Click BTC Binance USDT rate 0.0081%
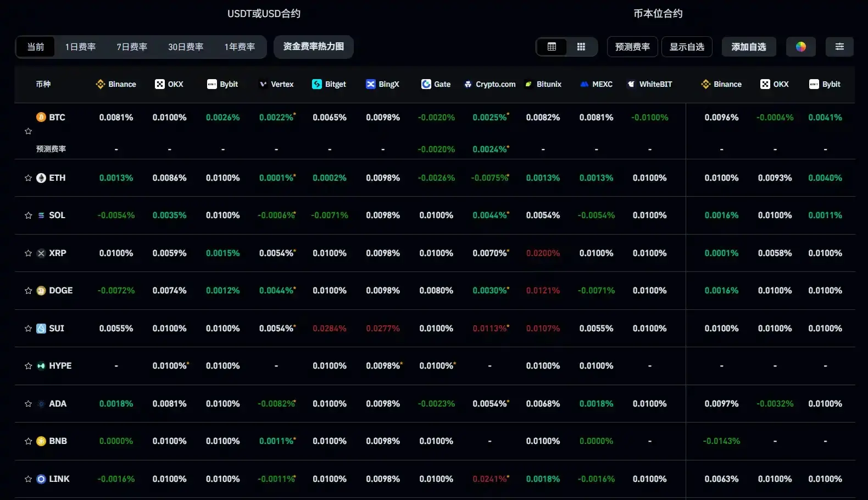 click(116, 118)
